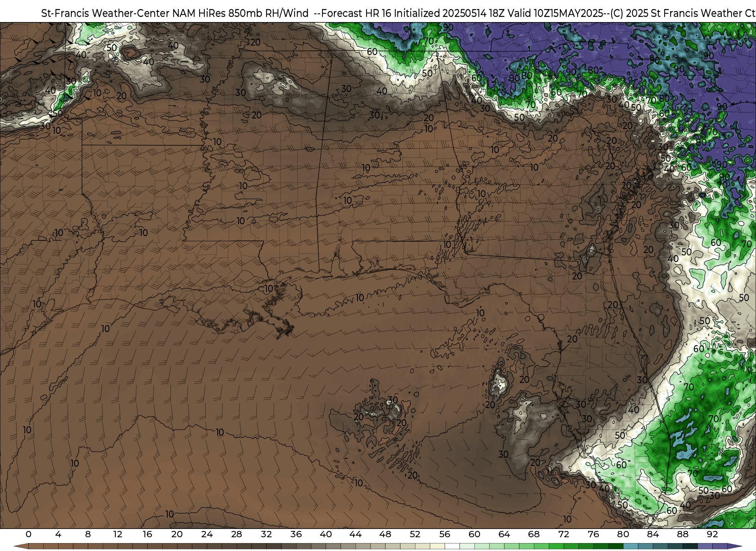
Task: Click the '48' legend scale label
Action: 385,534
